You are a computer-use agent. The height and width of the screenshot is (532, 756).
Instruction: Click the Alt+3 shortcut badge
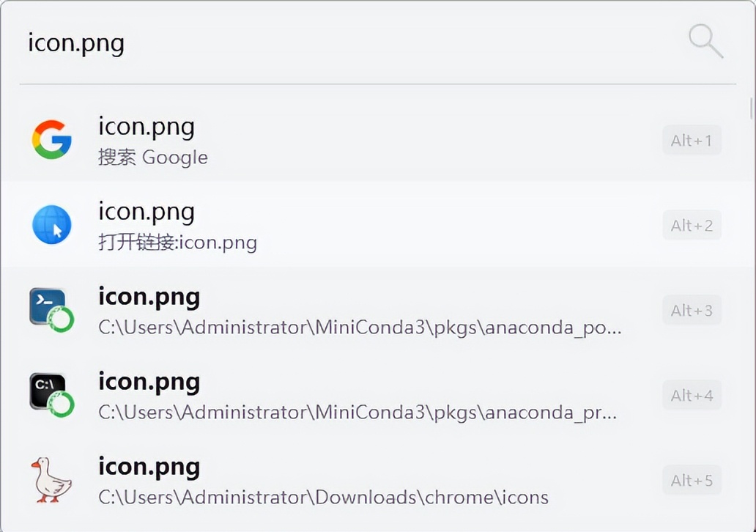point(692,310)
